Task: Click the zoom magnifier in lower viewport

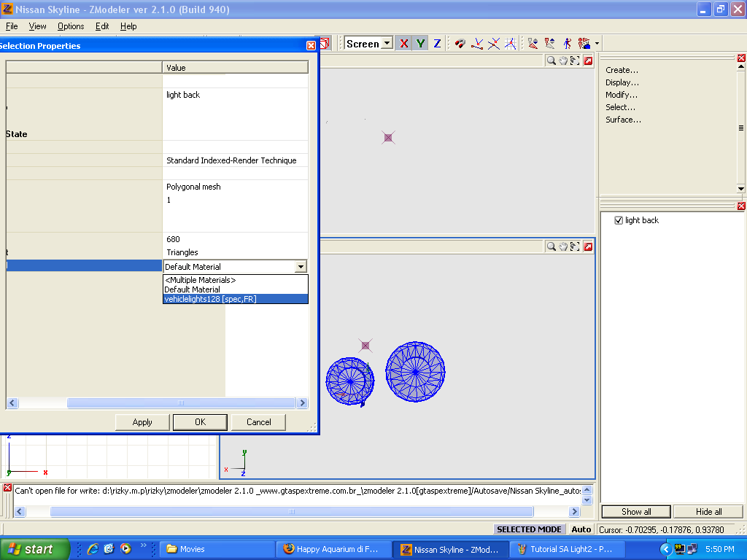Action: pos(551,246)
